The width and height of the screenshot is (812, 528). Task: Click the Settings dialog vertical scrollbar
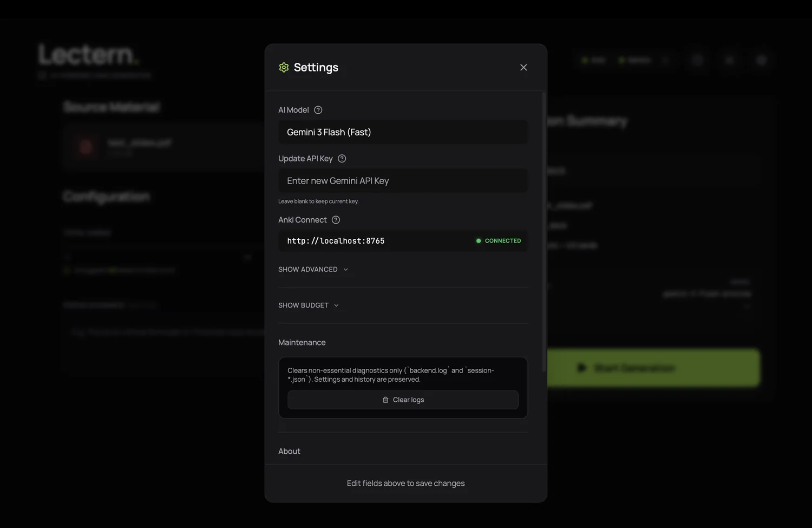(x=543, y=233)
